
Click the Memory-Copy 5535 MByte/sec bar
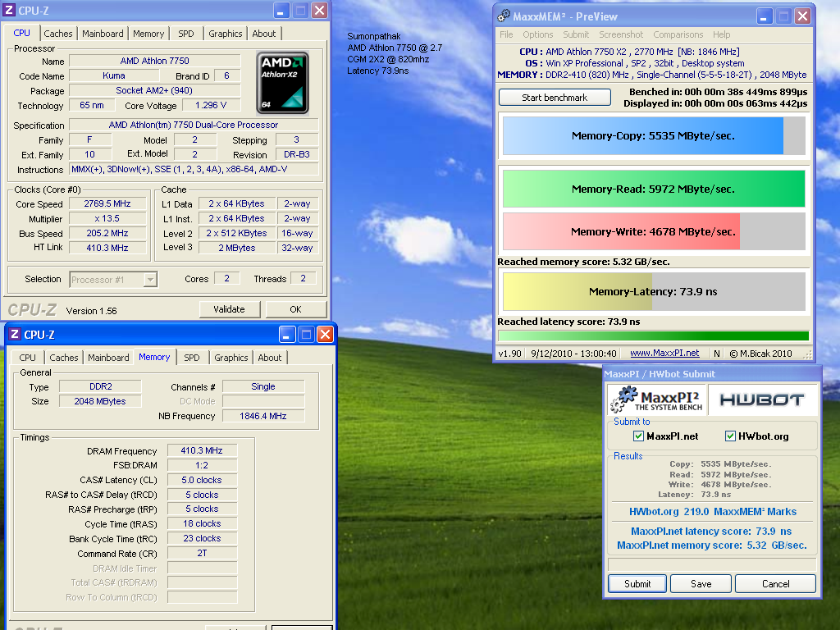tap(654, 136)
